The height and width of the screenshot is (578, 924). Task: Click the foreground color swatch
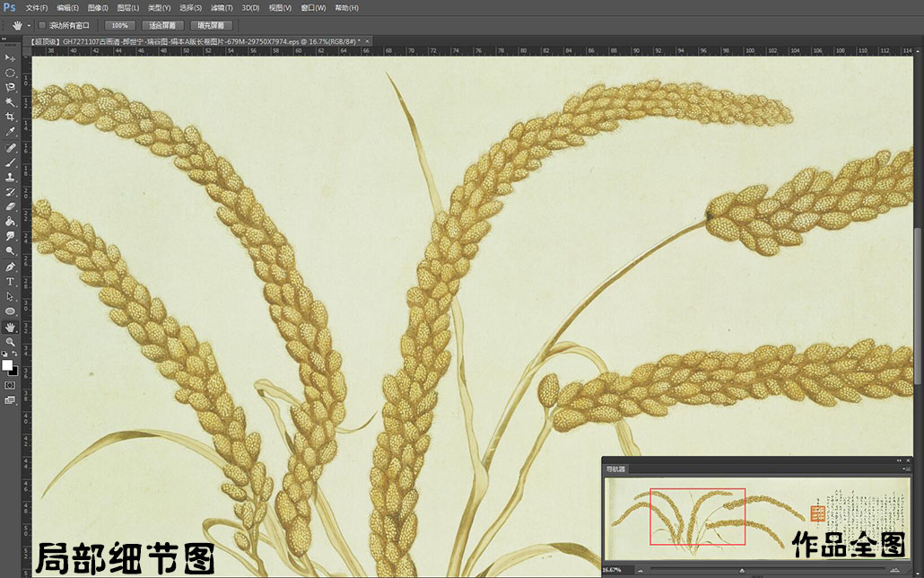tap(7, 365)
